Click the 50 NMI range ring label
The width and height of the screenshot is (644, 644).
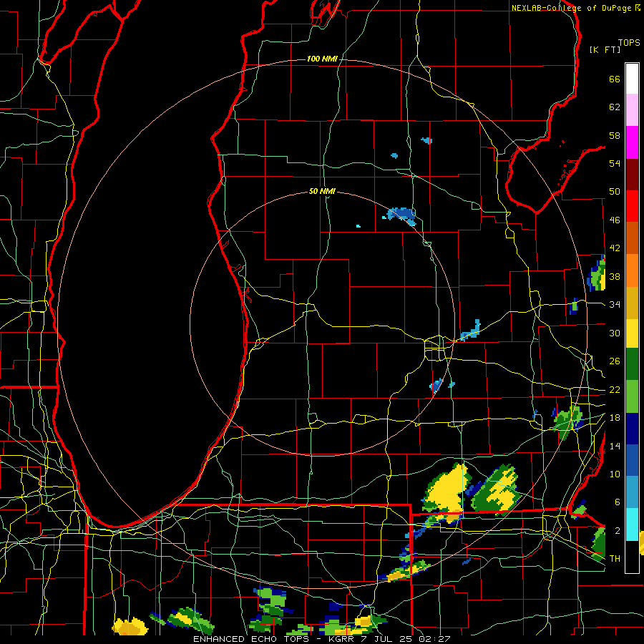coord(322,191)
